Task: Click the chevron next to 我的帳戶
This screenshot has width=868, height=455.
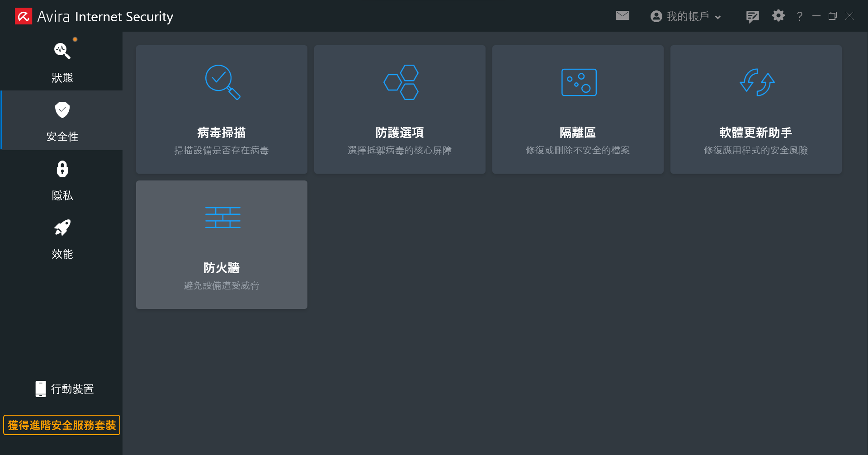Action: (717, 17)
